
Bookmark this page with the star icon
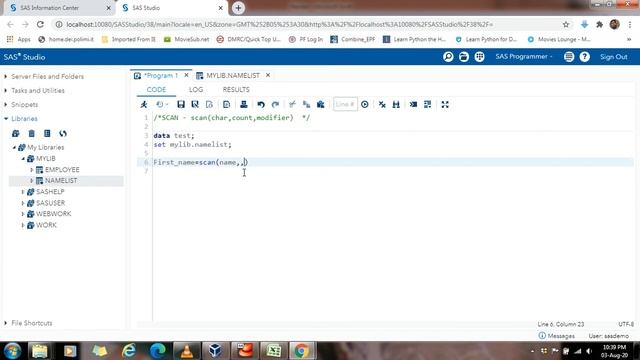(566, 24)
